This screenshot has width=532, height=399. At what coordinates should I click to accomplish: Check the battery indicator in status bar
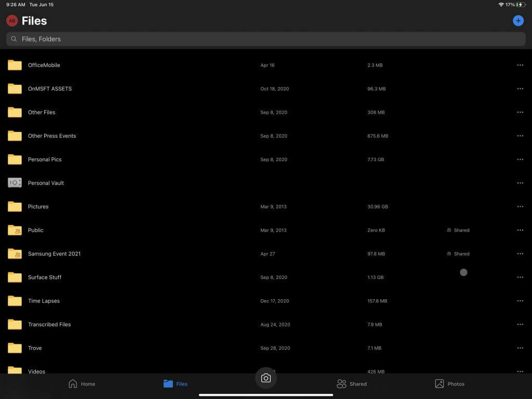coord(521,5)
